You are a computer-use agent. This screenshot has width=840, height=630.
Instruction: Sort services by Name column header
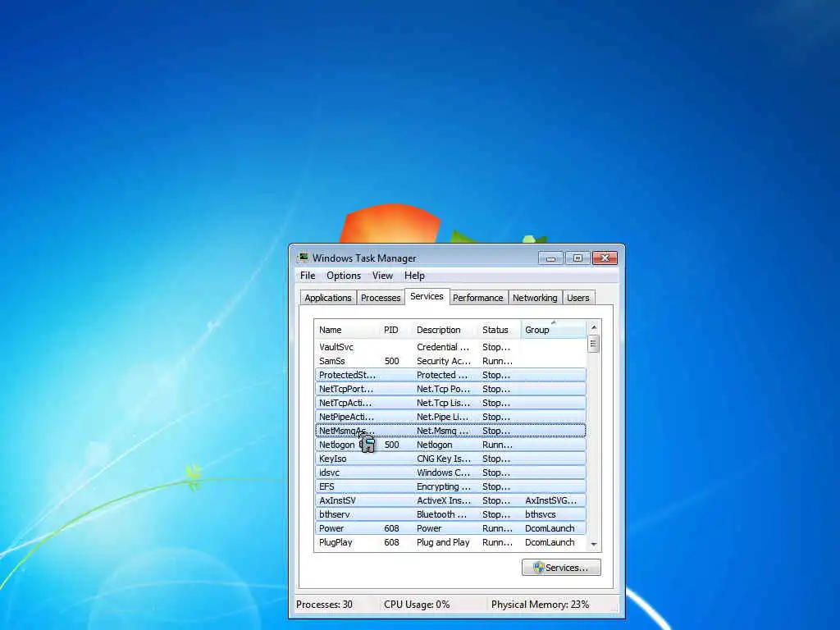[x=347, y=330]
